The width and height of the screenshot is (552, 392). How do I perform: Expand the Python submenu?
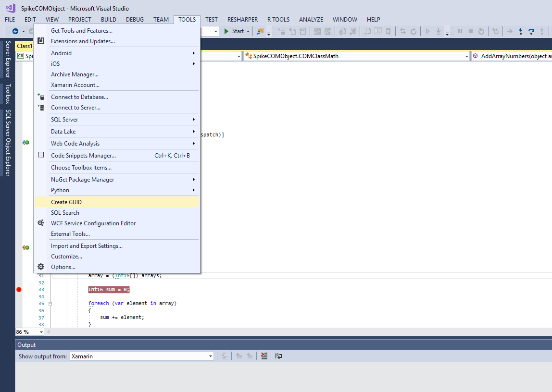[117, 190]
